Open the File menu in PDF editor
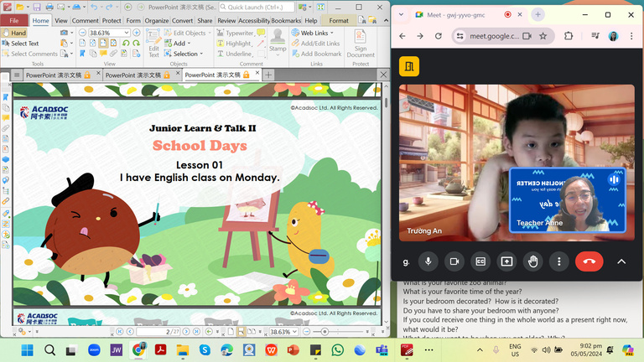Image resolution: width=644 pixels, height=362 pixels. pyautogui.click(x=14, y=20)
